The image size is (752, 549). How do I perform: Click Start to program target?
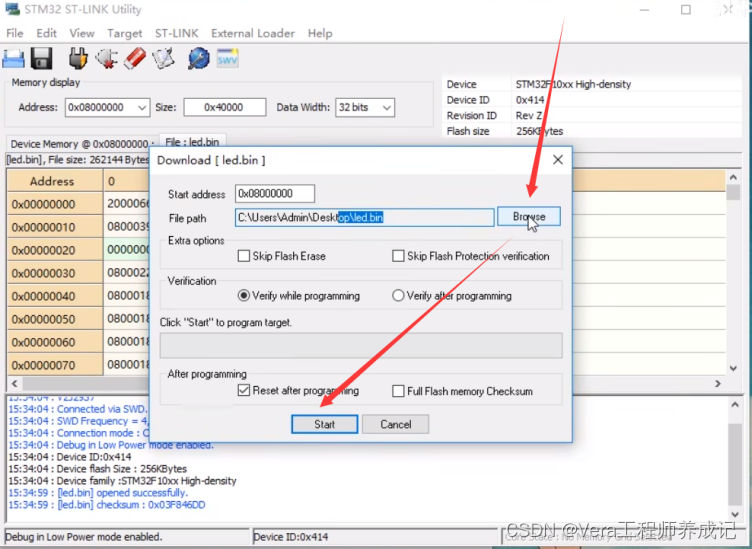(325, 424)
